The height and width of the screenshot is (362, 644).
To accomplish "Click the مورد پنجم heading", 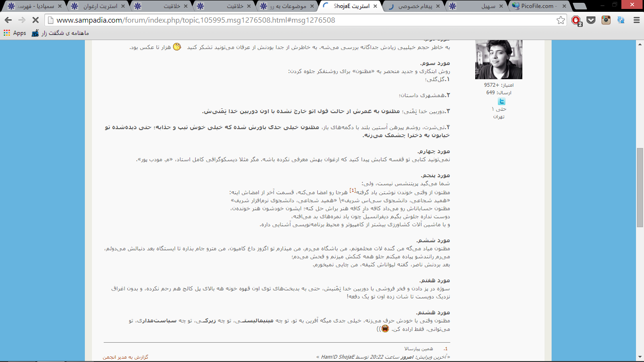I will pos(435,175).
